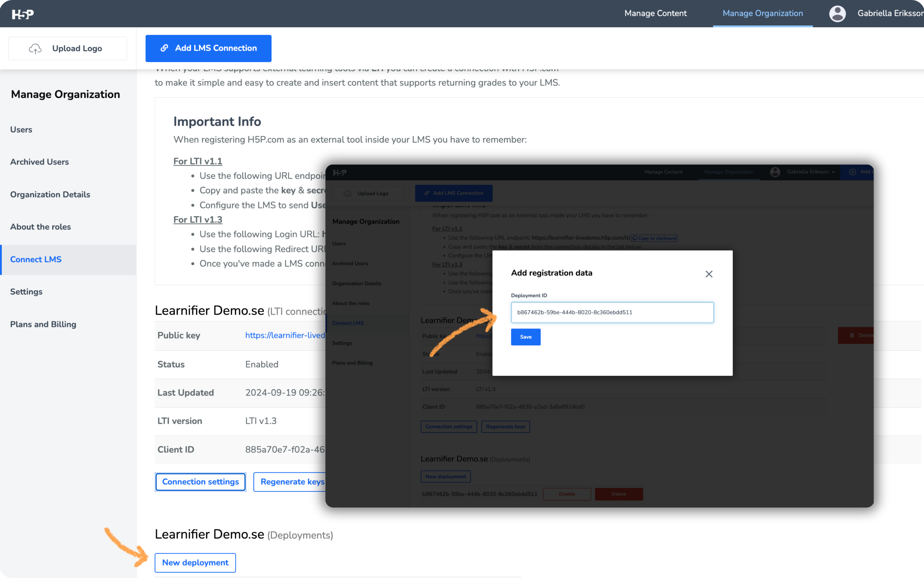
Task: Click the user avatar icon in main header
Action: 837,14
